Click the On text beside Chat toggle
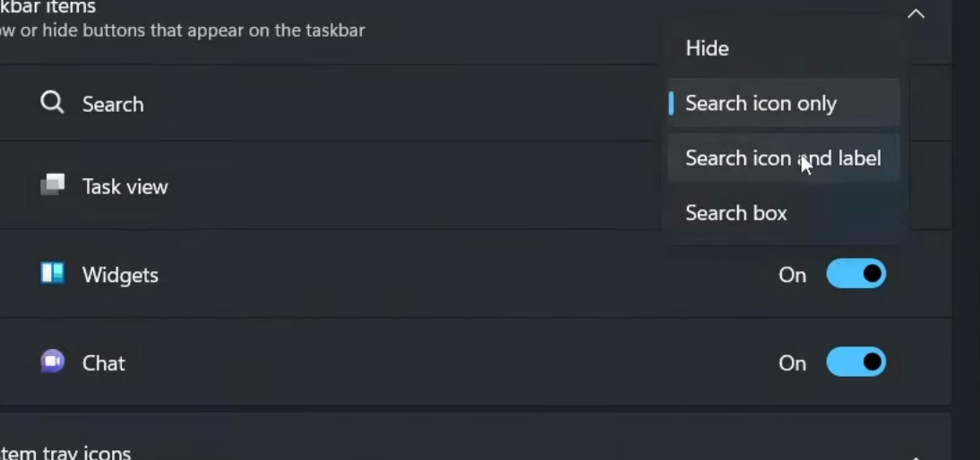The image size is (980, 460). pyautogui.click(x=792, y=362)
